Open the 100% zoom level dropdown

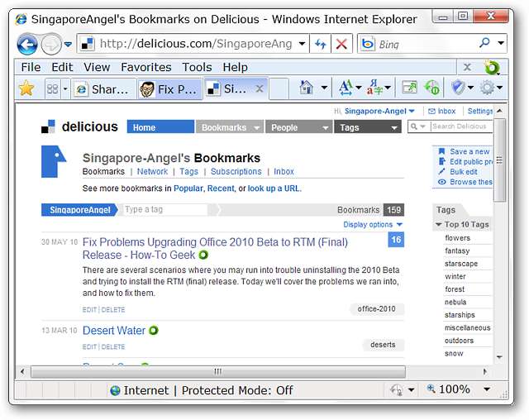coord(487,389)
